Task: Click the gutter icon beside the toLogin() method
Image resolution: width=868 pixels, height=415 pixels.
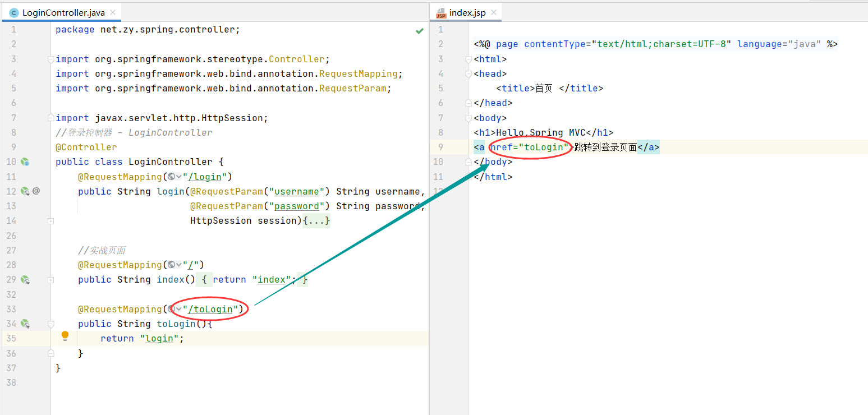Action: click(25, 324)
